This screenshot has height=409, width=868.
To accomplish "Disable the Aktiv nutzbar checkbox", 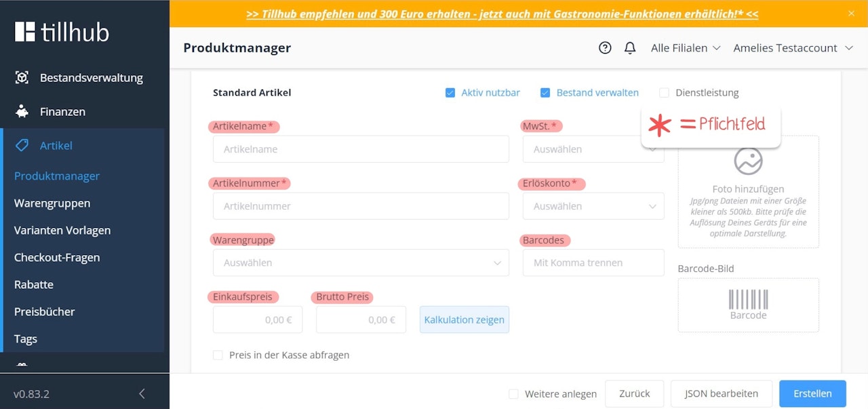I will point(450,92).
